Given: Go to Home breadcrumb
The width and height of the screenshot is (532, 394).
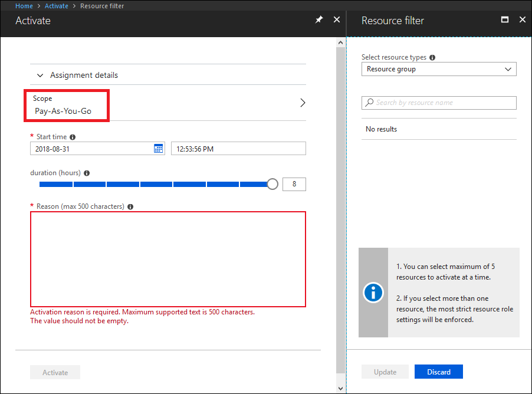Looking at the screenshot, I should [x=24, y=6].
